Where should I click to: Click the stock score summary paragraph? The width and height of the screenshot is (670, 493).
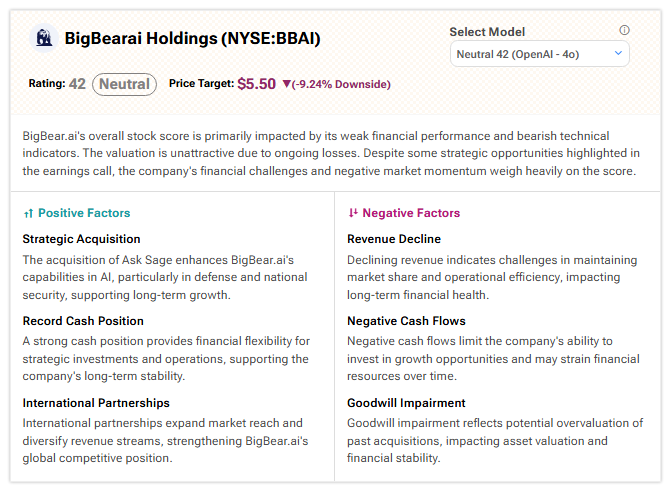coord(334,153)
